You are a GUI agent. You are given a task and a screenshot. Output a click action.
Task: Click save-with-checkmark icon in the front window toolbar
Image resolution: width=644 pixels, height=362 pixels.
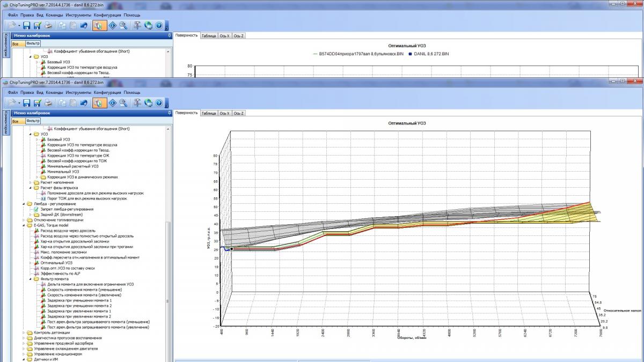[38, 103]
